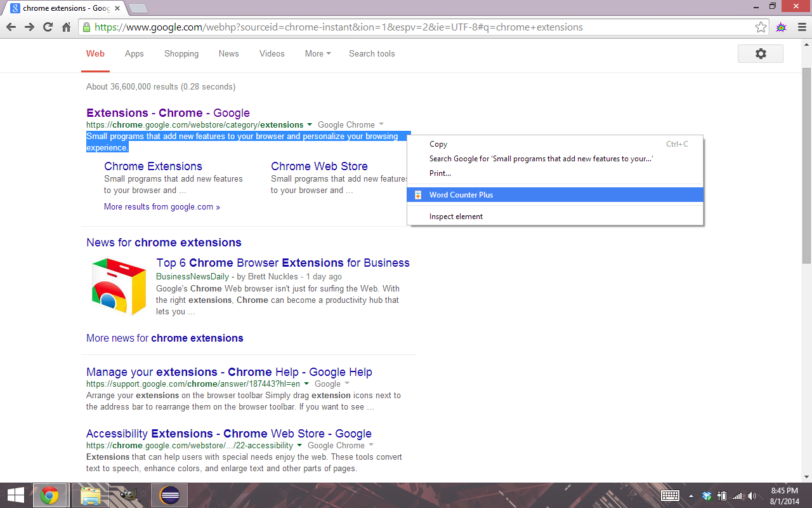Click Chrome icon in the taskbar
Viewport: 812px width, 508px height.
(x=49, y=495)
